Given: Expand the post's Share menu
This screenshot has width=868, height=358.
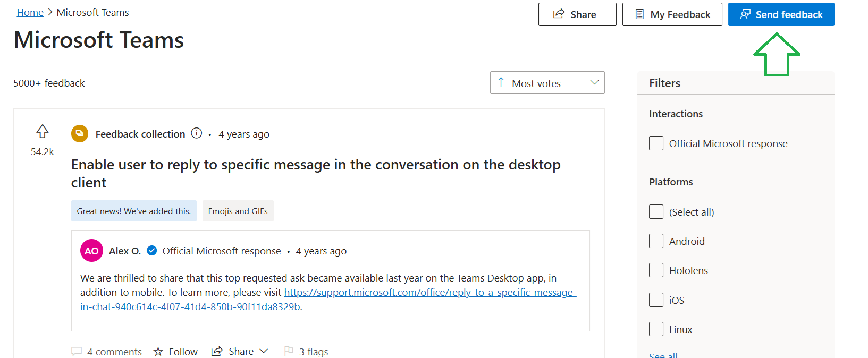Looking at the screenshot, I should (x=240, y=351).
